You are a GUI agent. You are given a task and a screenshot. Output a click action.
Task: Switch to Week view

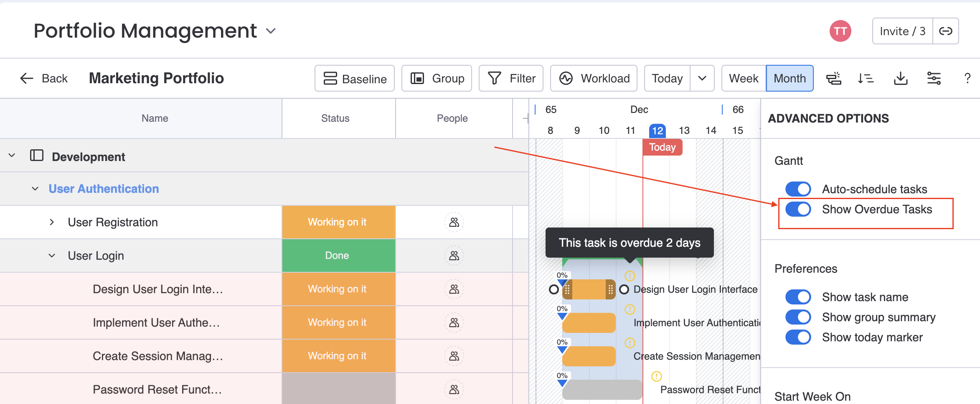pyautogui.click(x=743, y=78)
